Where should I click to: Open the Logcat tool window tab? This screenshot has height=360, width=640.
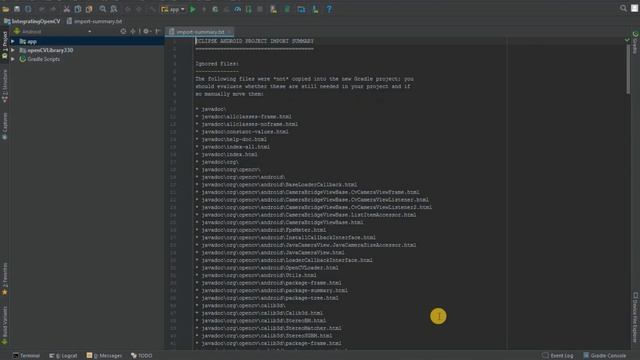[x=63, y=356]
